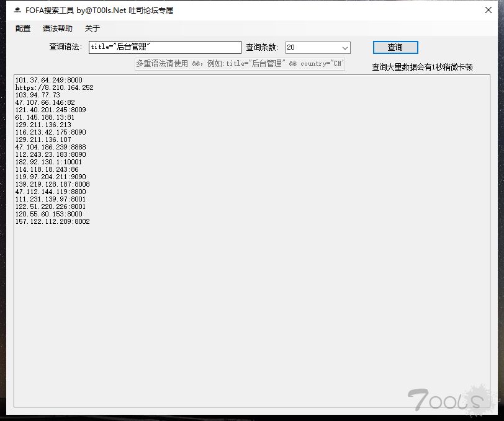Click result line 122.51.220.226:8001
This screenshot has width=504, height=421.
50,206
